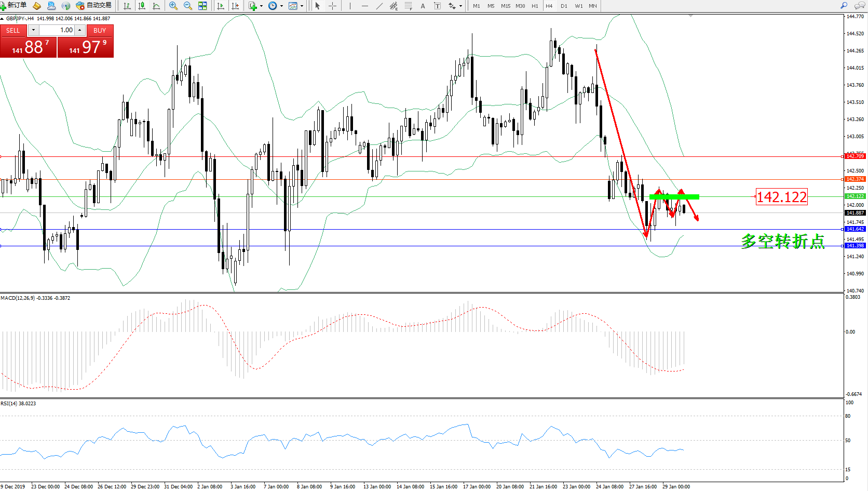Open the tile windows layout icon
Image resolution: width=868 pixels, height=491 pixels.
click(x=202, y=6)
